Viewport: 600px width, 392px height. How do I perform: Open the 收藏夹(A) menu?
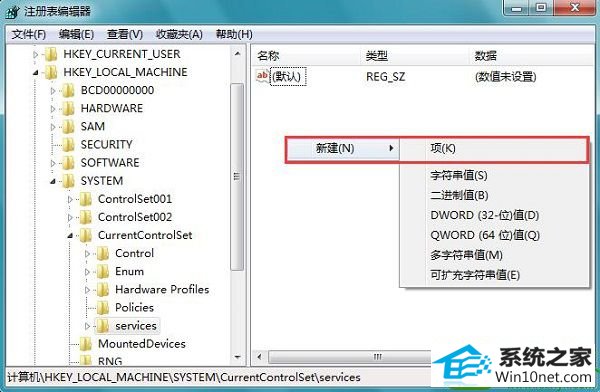[179, 34]
